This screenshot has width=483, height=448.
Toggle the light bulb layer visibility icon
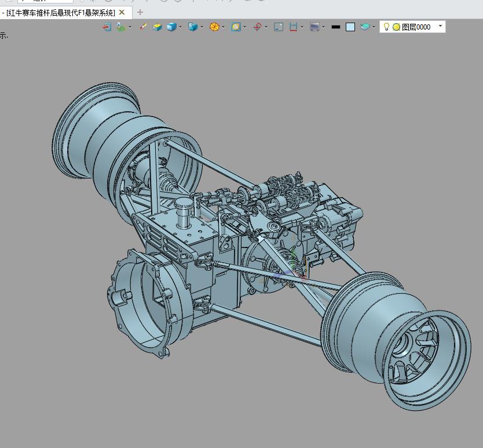pyautogui.click(x=386, y=27)
